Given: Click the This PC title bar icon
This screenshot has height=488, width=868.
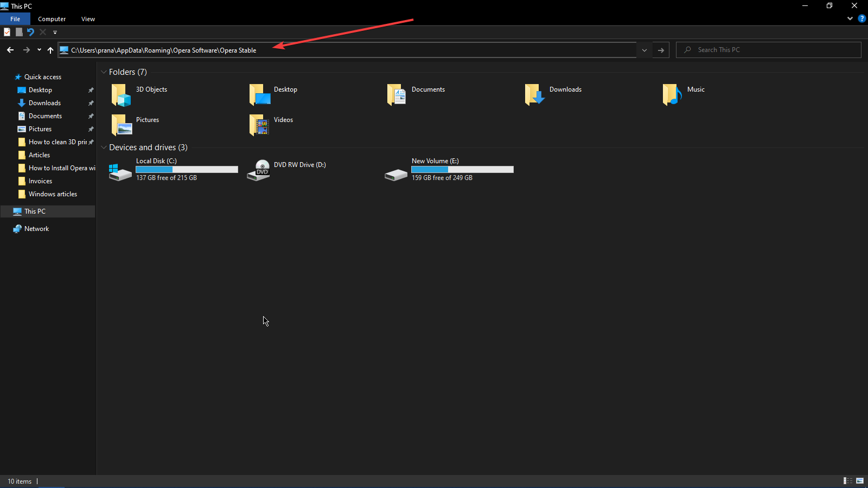Looking at the screenshot, I should (4, 6).
